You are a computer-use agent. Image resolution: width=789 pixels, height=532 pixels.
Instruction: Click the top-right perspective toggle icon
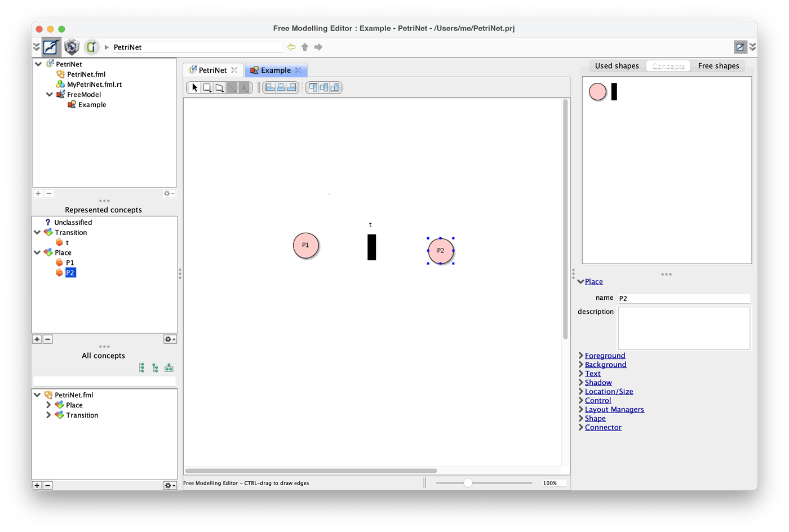[741, 47]
